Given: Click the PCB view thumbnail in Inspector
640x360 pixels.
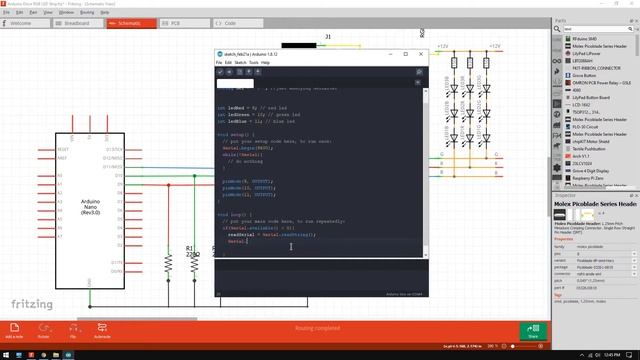Looking at the screenshot, I should pyautogui.click(x=587, y=215).
